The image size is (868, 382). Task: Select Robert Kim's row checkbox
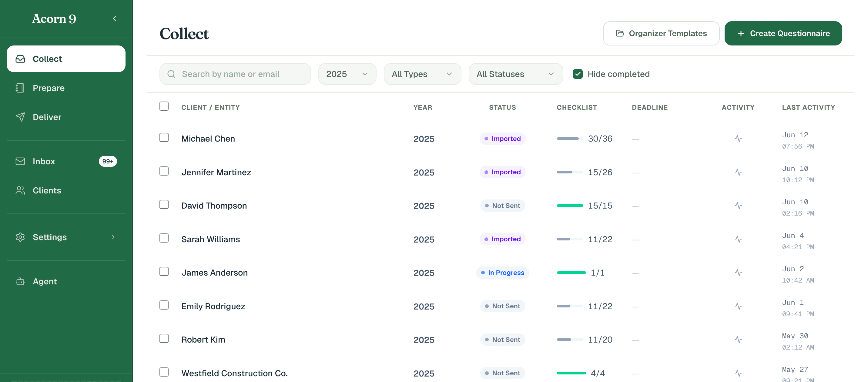tap(164, 339)
